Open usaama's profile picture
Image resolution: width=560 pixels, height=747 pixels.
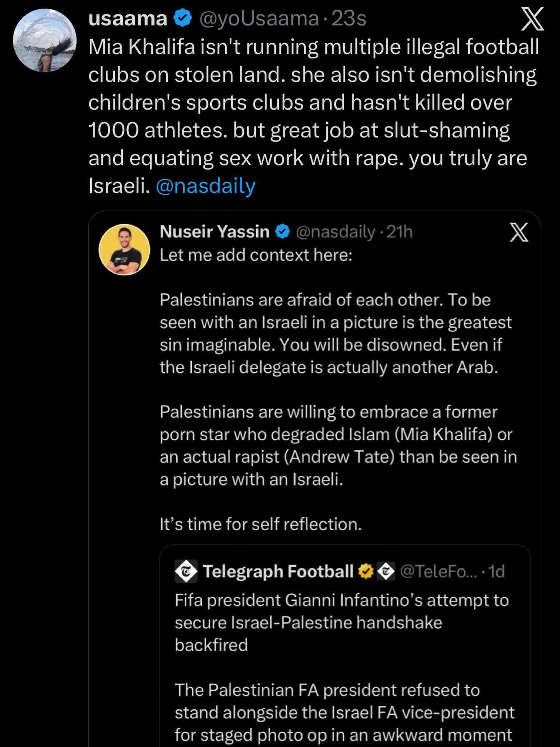tap(45, 40)
